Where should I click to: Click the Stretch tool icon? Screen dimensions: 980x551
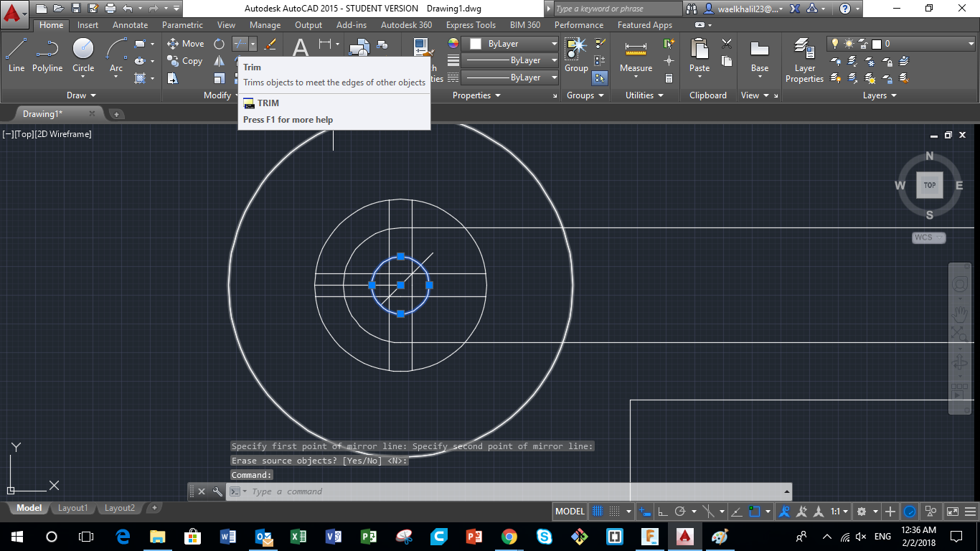click(173, 78)
